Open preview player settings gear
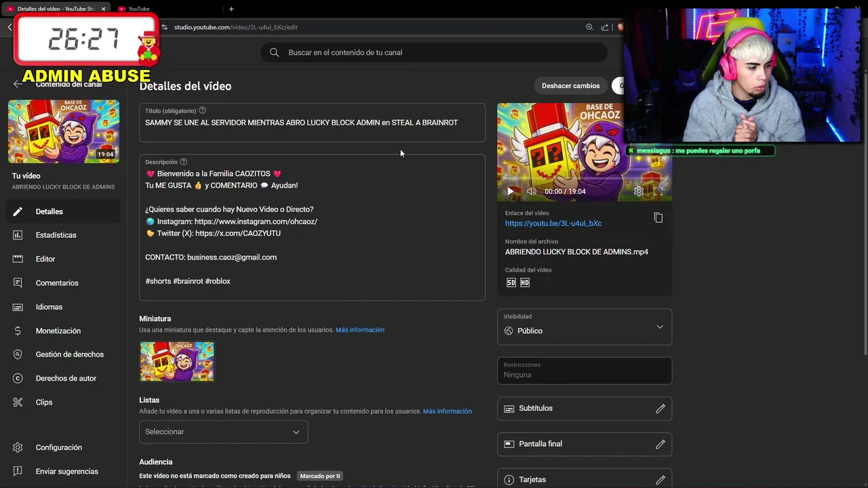868x488 pixels. (x=638, y=191)
